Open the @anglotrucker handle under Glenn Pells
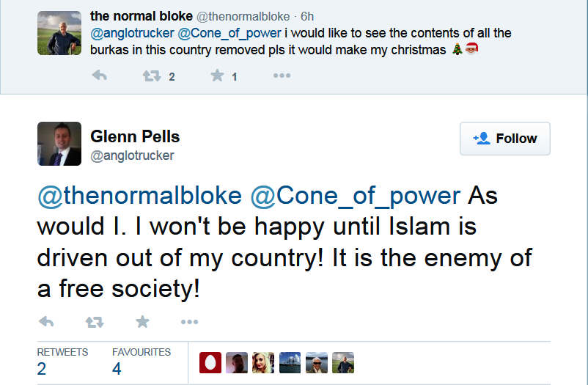 point(132,155)
